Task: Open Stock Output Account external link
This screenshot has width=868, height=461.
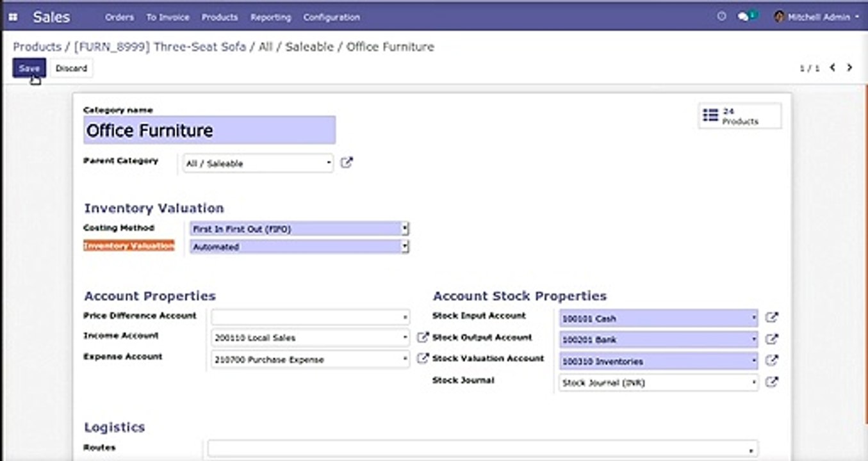Action: [772, 339]
